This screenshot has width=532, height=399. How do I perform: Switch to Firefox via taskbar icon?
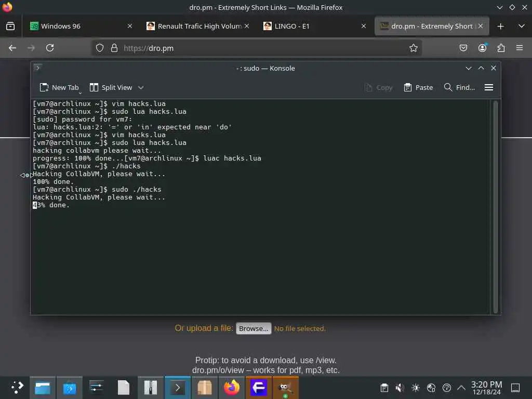231,388
